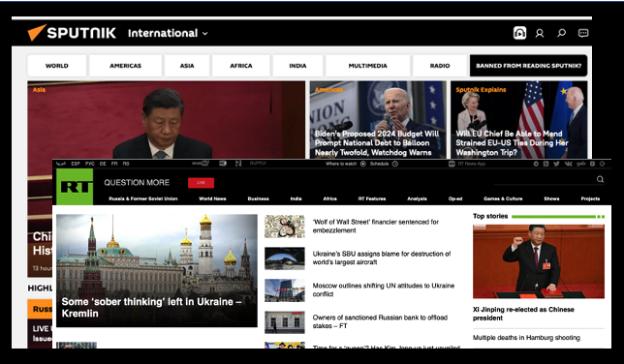Click the red LIVE button on RT
The width and height of the screenshot is (624, 364).
pyautogui.click(x=201, y=183)
